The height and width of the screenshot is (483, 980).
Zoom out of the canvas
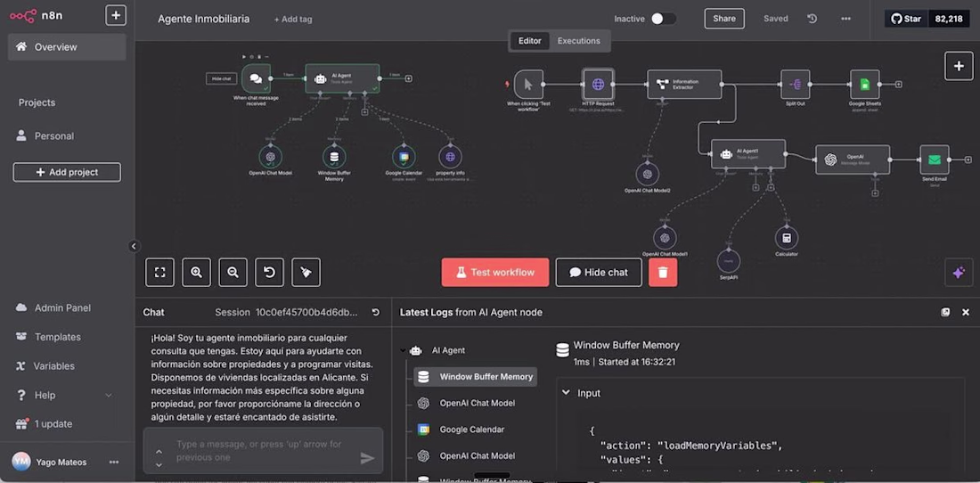233,273
